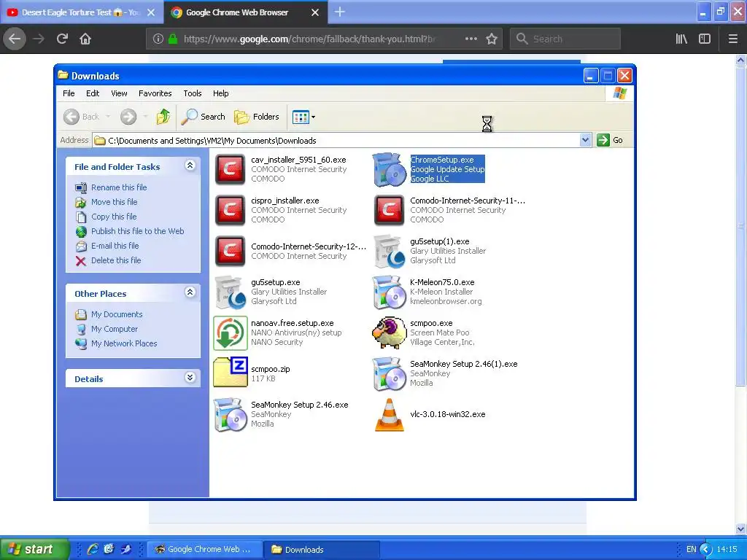Go to My Documents in Other Places
The width and height of the screenshot is (747, 560).
pyautogui.click(x=117, y=314)
